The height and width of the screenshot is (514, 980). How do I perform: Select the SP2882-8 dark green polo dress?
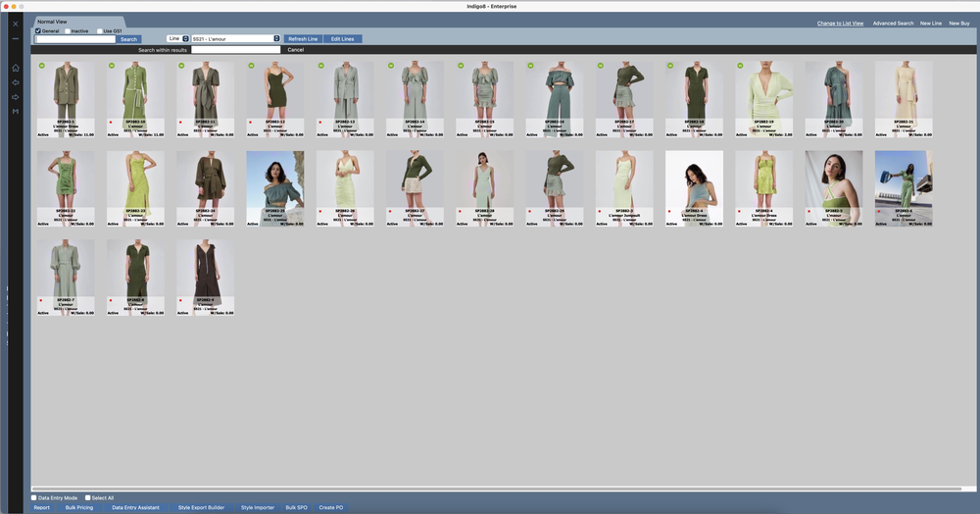135,278
